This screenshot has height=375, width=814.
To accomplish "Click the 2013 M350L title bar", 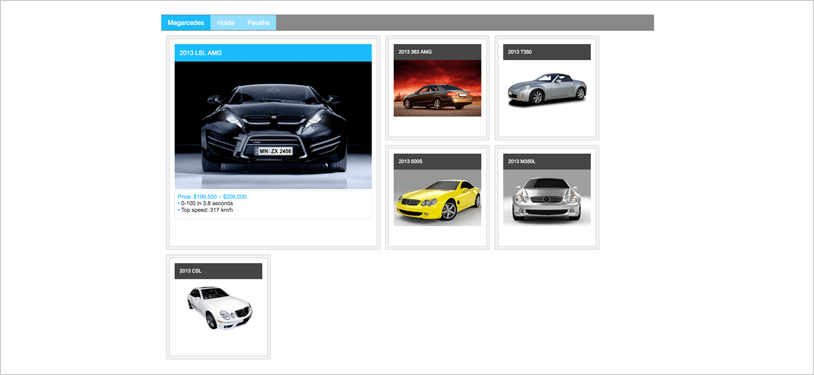I will click(x=547, y=162).
